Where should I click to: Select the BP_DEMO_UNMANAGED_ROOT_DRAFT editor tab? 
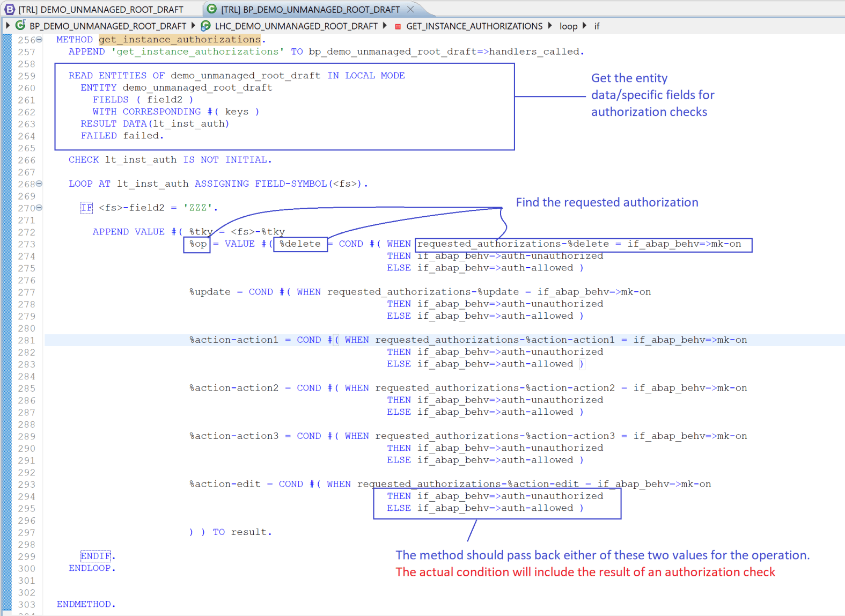point(310,10)
